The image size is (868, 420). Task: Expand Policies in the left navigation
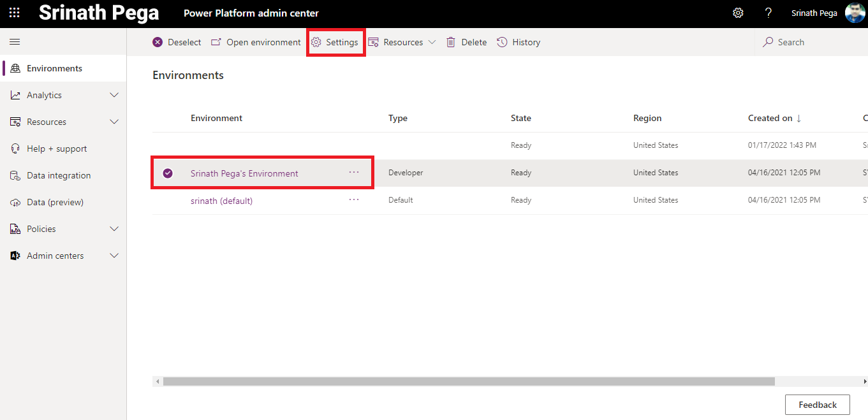coord(63,229)
